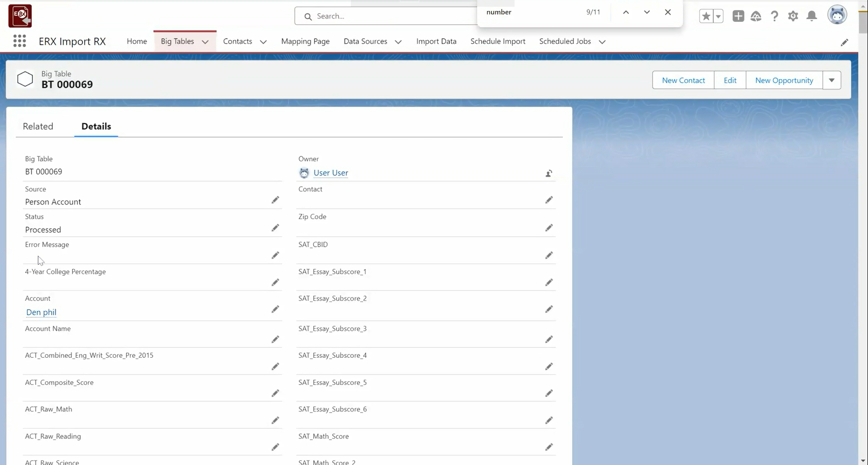868x465 pixels.
Task: Click the Help question mark icon
Action: [x=775, y=16]
